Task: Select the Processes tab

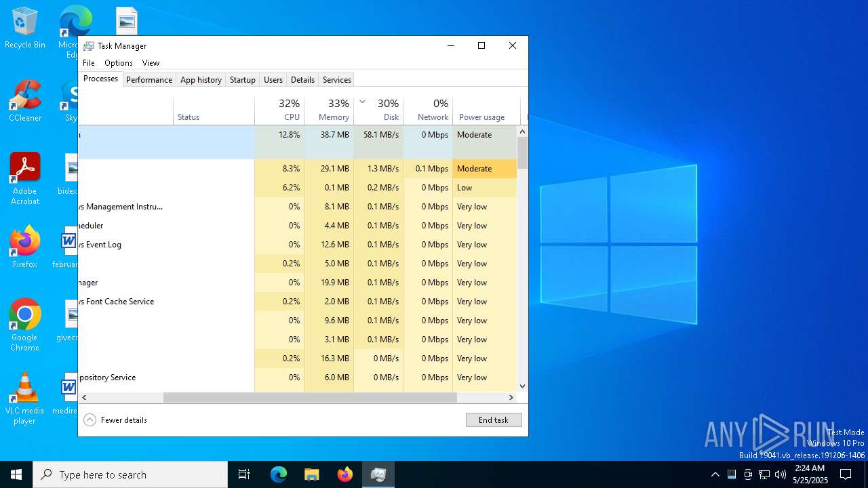Action: pos(100,79)
